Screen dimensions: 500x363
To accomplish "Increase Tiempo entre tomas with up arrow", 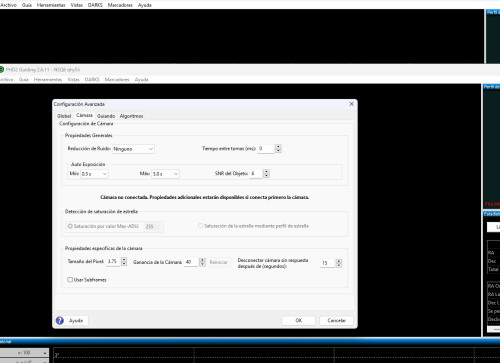I will (x=278, y=146).
